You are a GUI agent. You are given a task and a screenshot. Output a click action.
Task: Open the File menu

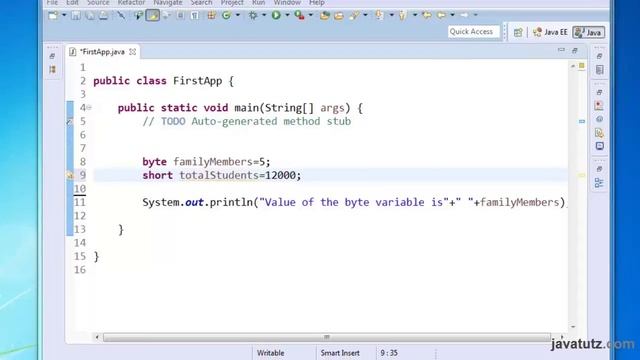[52, 3]
